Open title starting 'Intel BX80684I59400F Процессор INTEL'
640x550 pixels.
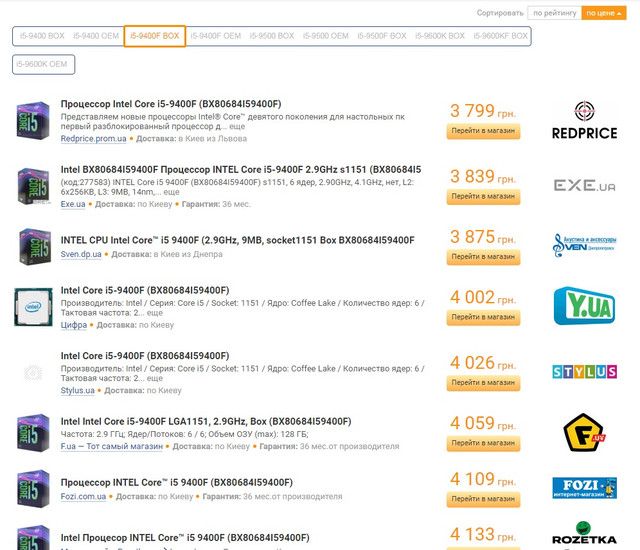(x=241, y=169)
